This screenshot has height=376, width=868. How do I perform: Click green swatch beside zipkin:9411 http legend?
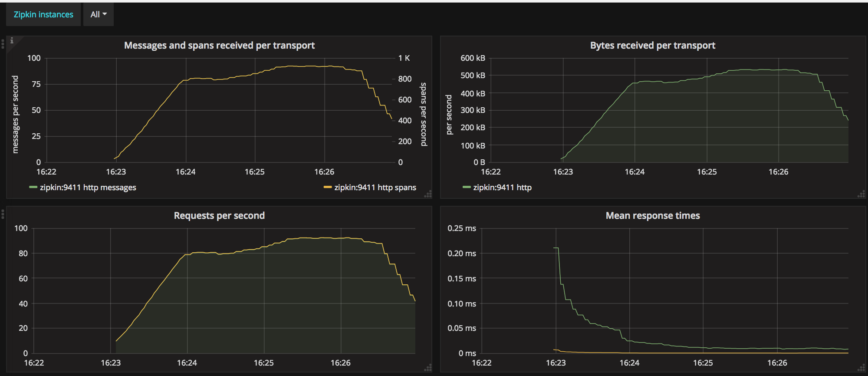(x=467, y=188)
